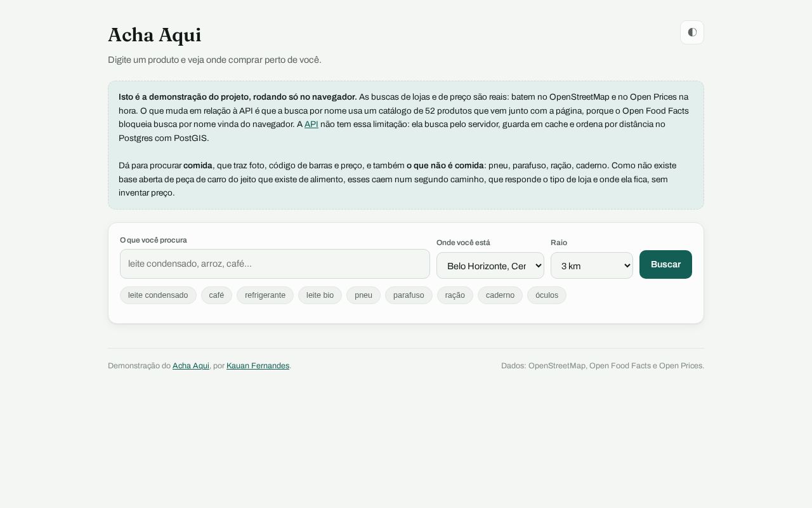The width and height of the screenshot is (812, 508).
Task: Click the "óculos" suggestion chip
Action: click(547, 295)
